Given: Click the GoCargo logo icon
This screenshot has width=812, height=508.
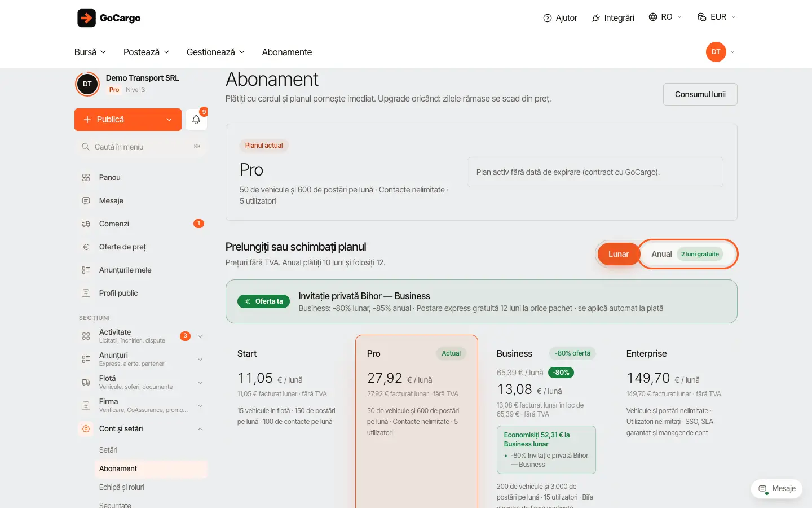Looking at the screenshot, I should pos(86,18).
